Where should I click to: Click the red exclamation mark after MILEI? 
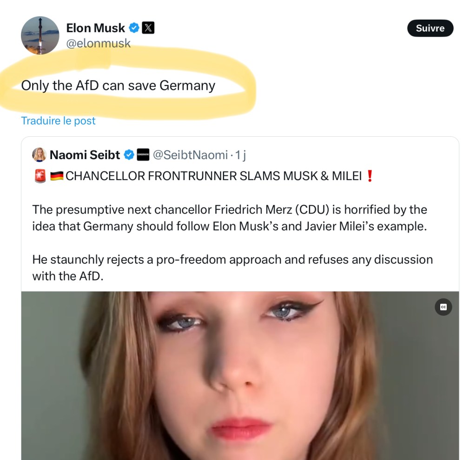[370, 177]
